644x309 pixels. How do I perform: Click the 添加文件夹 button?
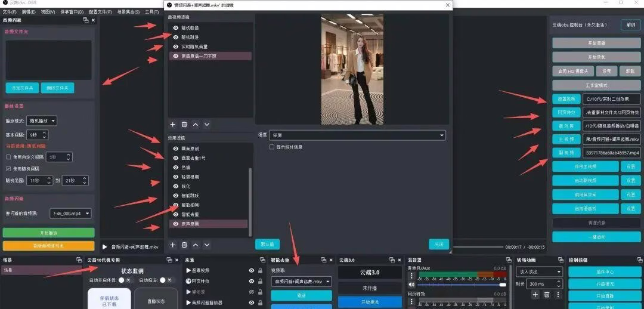(22, 88)
